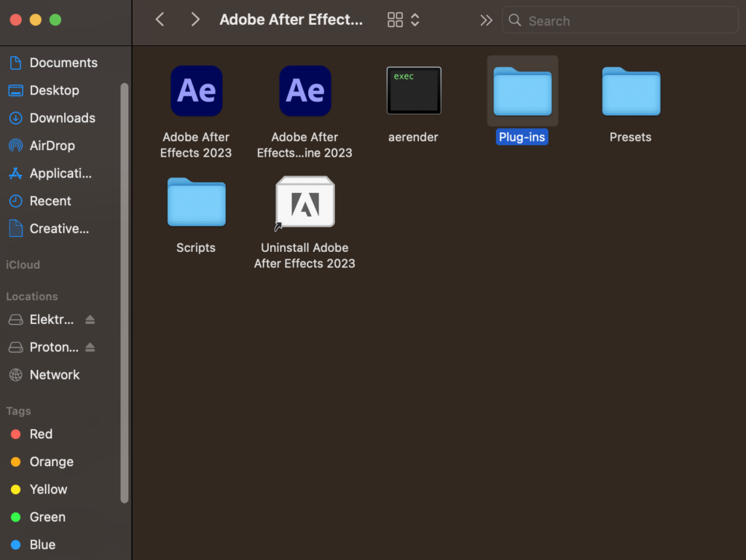Eject the Proton... volume

pos(90,347)
